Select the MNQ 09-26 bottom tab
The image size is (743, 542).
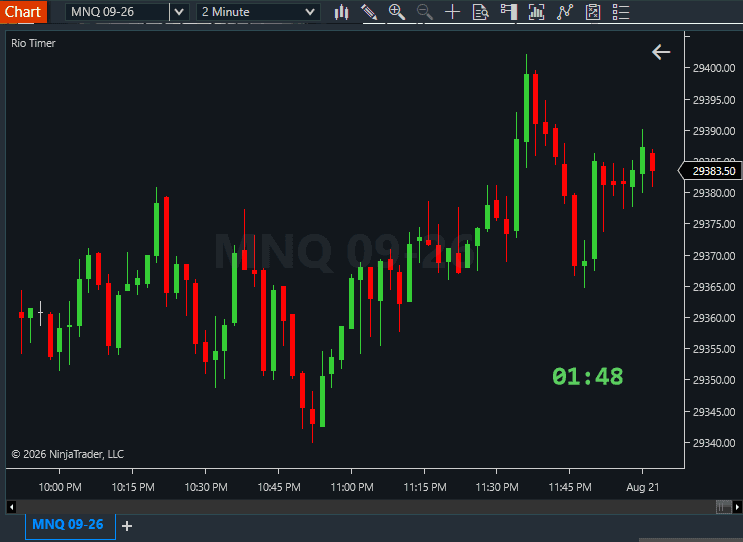[68, 525]
